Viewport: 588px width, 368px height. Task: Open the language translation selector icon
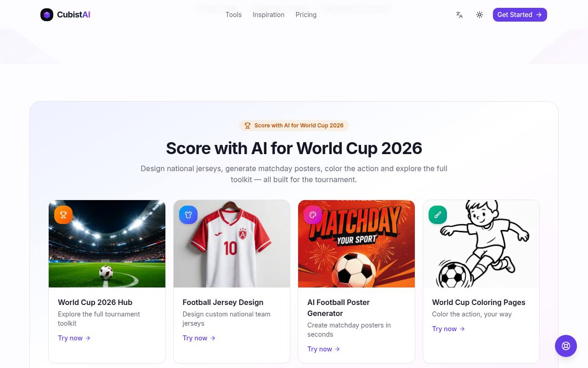[459, 15]
